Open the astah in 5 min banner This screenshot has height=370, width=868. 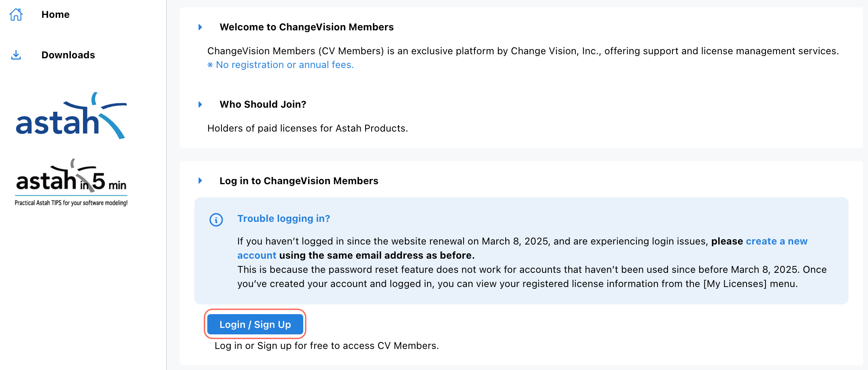tap(71, 182)
